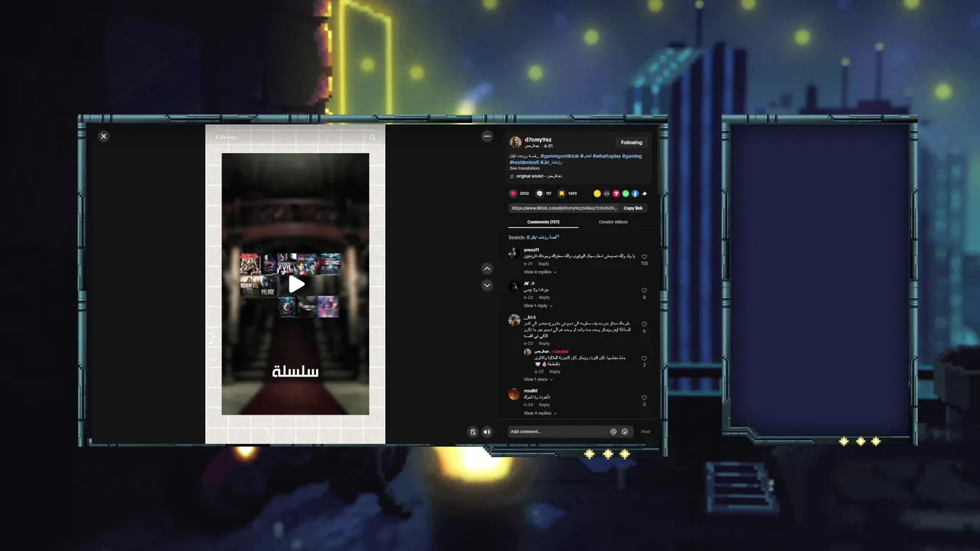980x551 pixels.
Task: Open the #gaming hashtag
Action: click(x=632, y=156)
